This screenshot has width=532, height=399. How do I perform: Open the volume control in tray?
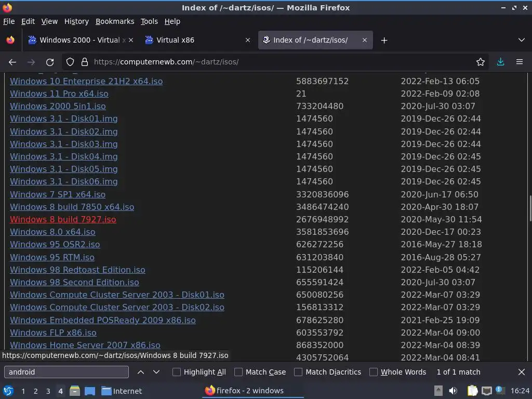[453, 391]
